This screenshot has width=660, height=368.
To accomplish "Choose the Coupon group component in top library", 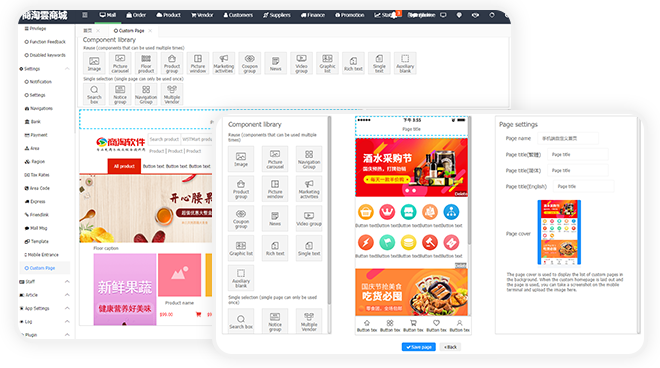I will [250, 63].
